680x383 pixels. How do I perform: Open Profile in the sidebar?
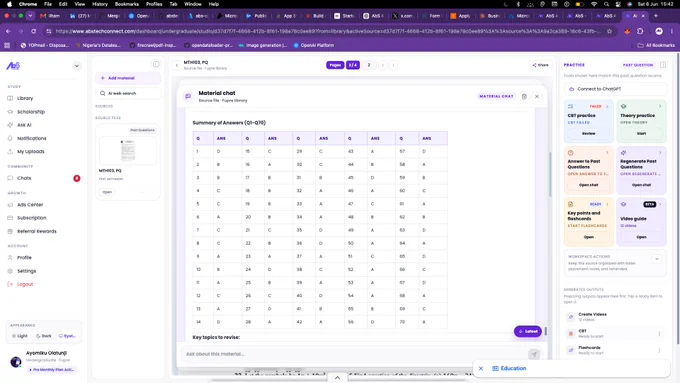[x=24, y=258]
